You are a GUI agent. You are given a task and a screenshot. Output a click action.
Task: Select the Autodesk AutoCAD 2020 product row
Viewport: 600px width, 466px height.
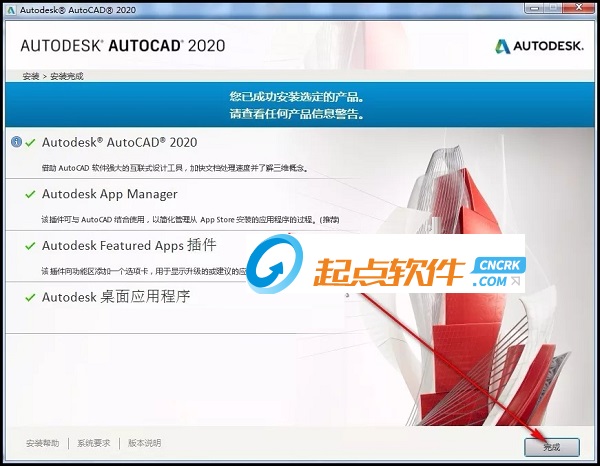tap(119, 142)
